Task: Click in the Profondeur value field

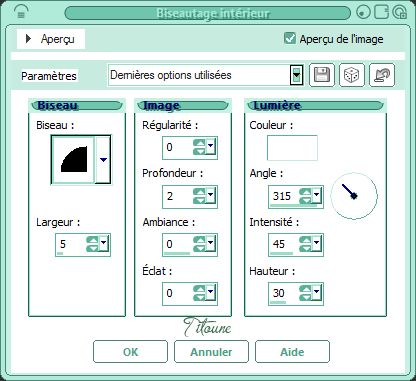Action: click(x=178, y=196)
